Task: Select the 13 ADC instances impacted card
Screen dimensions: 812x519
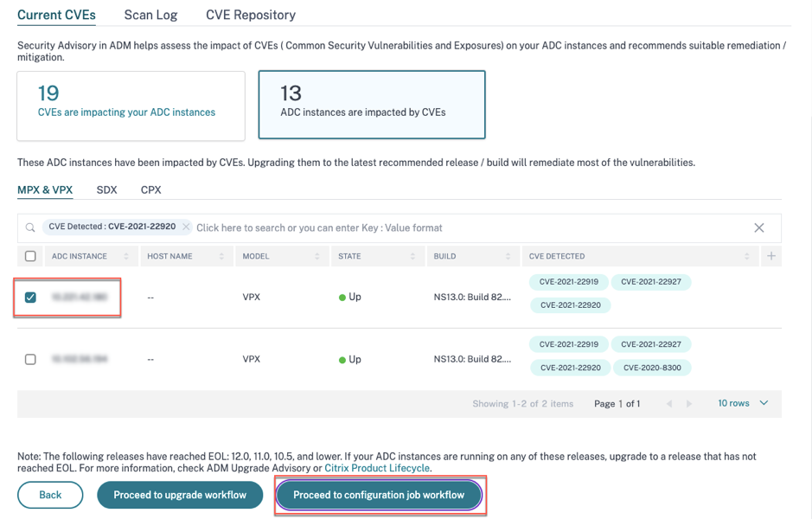Action: point(372,105)
